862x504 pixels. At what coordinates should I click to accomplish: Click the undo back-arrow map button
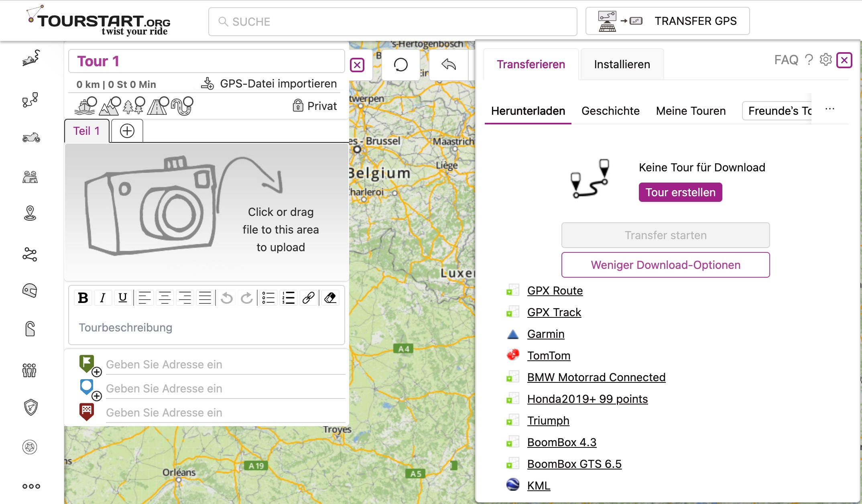point(449,65)
